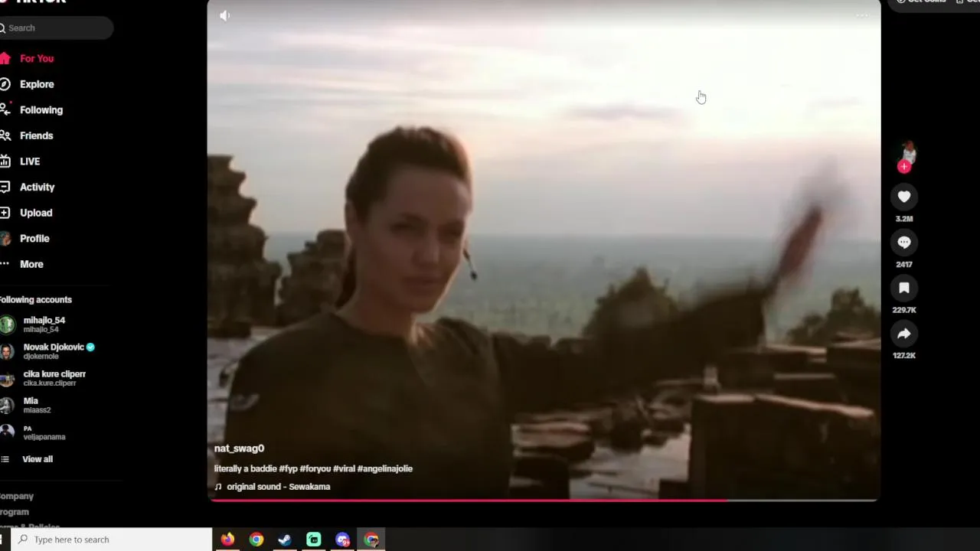Screen dimensions: 980x551
Task: Click the 2417 comments count
Action: (904, 265)
